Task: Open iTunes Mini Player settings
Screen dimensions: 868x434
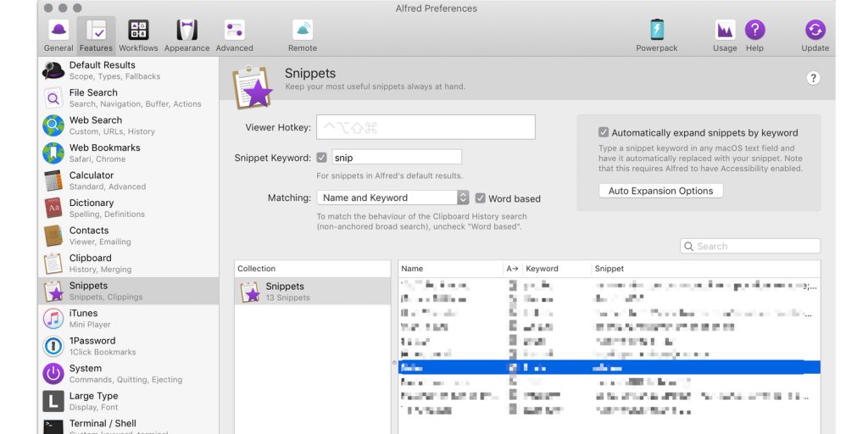Action: pyautogui.click(x=129, y=319)
